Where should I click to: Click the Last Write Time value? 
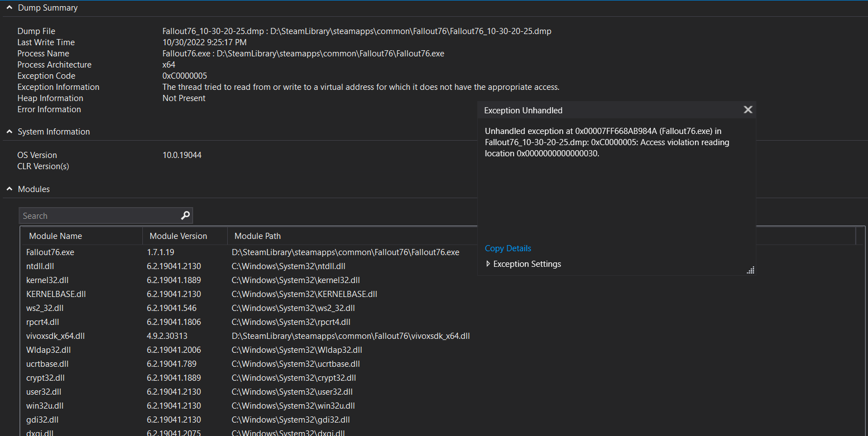pos(204,42)
